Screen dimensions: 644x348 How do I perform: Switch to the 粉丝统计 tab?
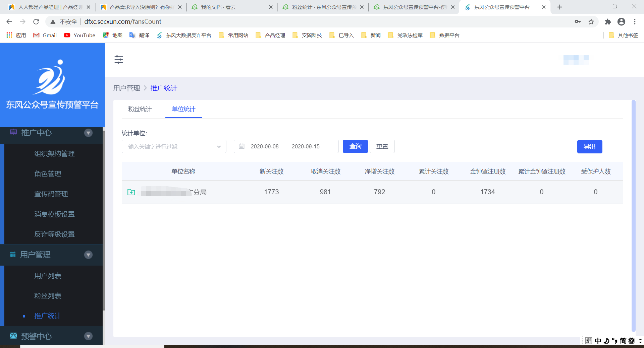(x=140, y=109)
